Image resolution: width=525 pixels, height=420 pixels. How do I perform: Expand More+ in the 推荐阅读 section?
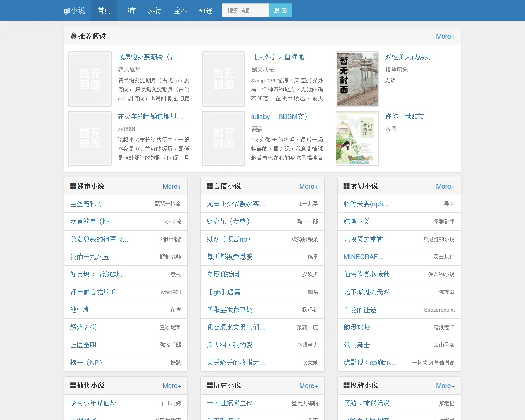445,36
